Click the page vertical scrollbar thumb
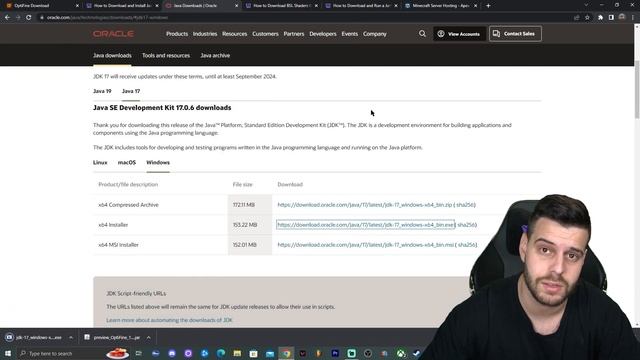 [x=637, y=90]
